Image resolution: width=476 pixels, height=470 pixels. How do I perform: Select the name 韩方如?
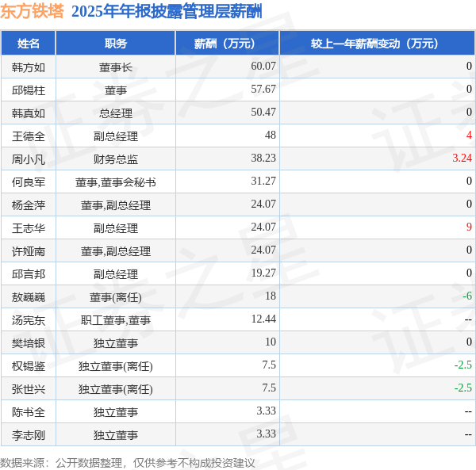[29, 67]
